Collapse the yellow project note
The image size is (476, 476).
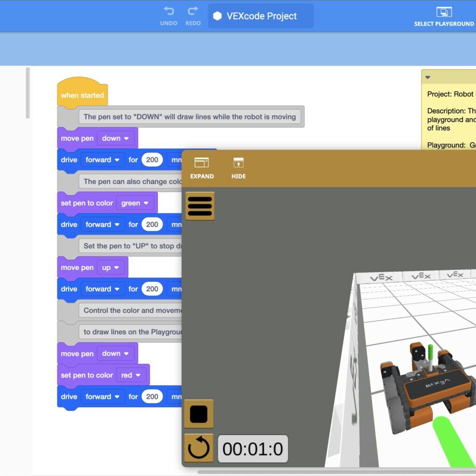tap(428, 77)
